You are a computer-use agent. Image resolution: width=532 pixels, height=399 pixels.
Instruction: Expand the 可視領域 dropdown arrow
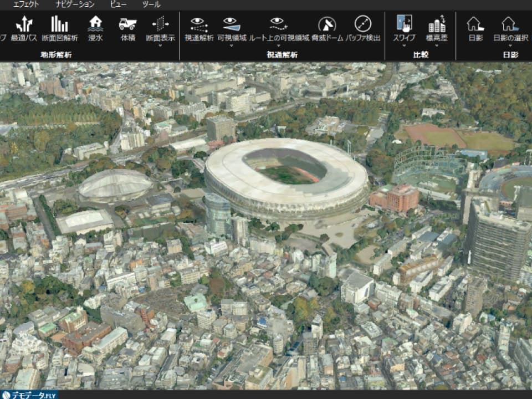coord(232,45)
